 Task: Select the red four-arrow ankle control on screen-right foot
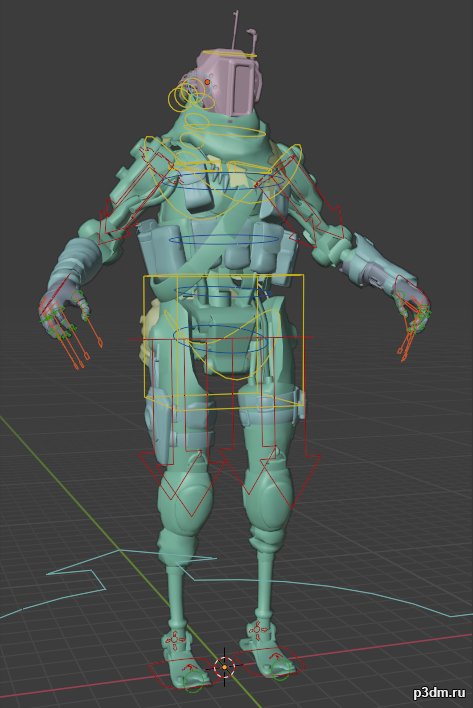pyautogui.click(x=256, y=628)
